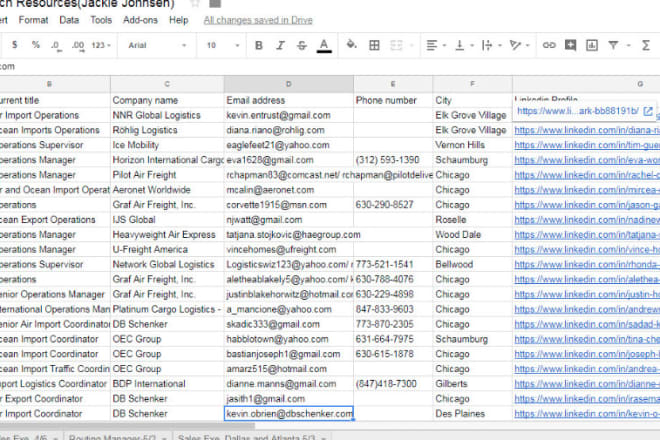The image size is (660, 440).
Task: Click the move to folder icon
Action: click(215, 3)
